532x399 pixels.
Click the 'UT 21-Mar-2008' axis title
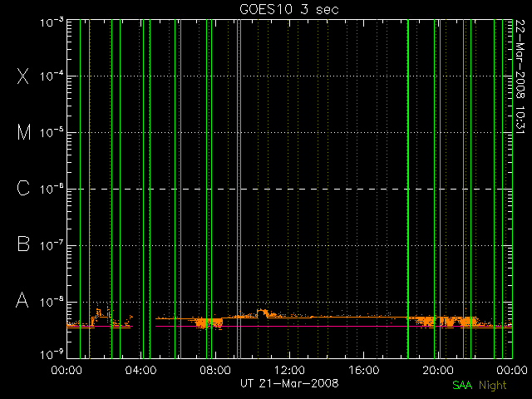point(289,383)
